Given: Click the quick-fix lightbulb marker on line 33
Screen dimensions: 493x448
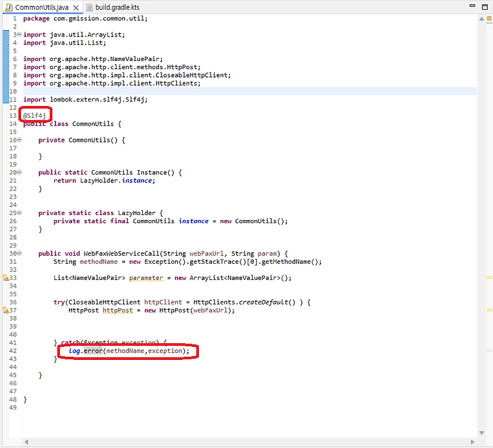Looking at the screenshot, I should (4, 278).
